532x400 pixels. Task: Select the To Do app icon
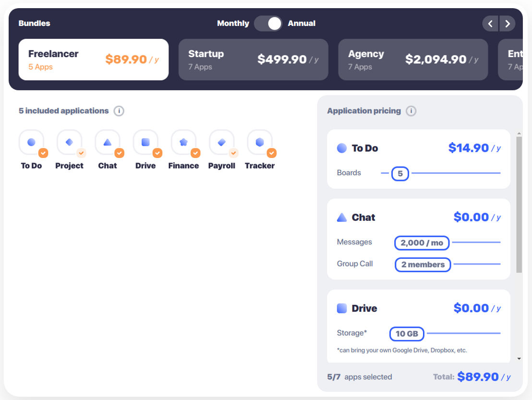[31, 142]
